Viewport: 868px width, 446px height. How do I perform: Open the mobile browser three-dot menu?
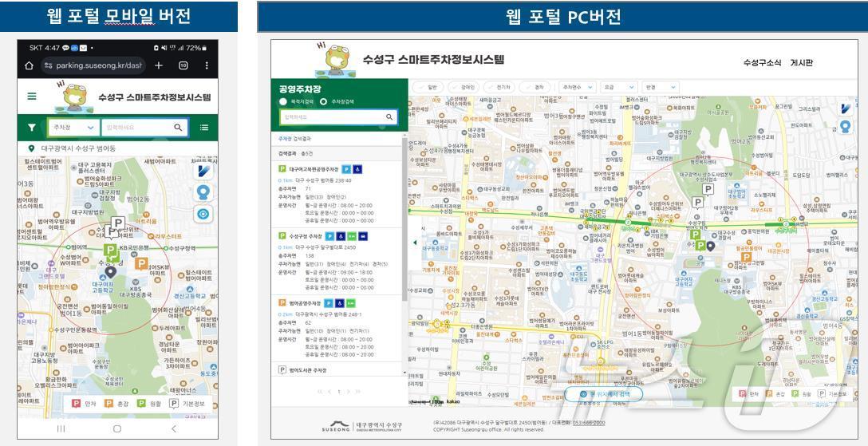207,65
